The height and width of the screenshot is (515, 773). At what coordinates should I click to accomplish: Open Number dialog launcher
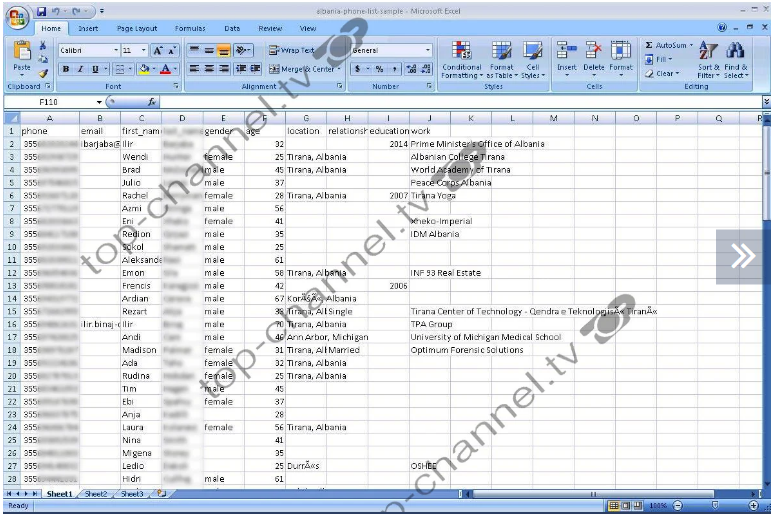click(429, 86)
